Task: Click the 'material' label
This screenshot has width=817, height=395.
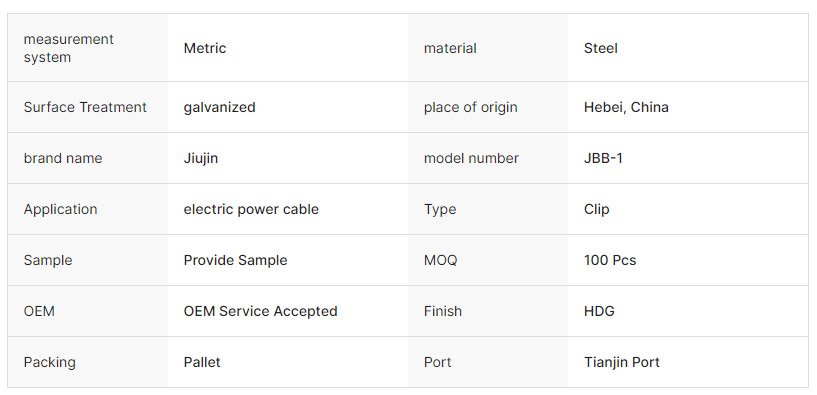Action: 450,48
